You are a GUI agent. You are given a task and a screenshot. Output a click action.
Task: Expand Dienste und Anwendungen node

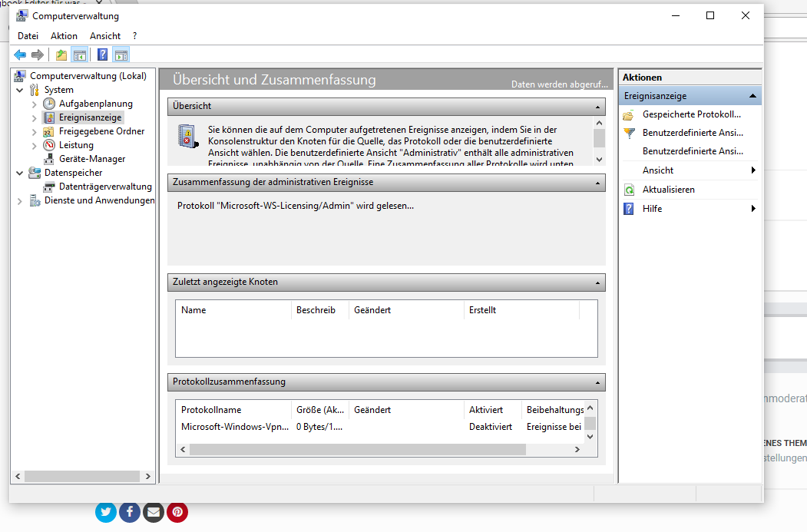20,200
